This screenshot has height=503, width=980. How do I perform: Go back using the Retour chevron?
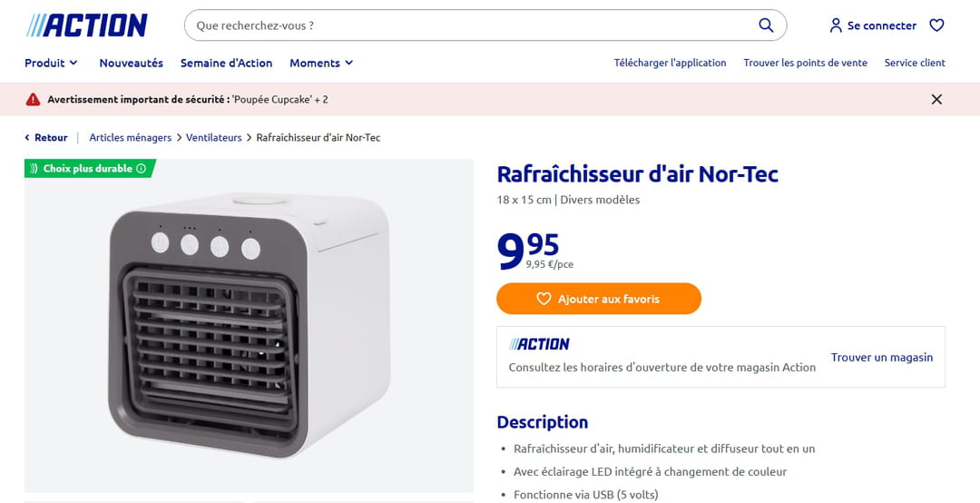[27, 138]
